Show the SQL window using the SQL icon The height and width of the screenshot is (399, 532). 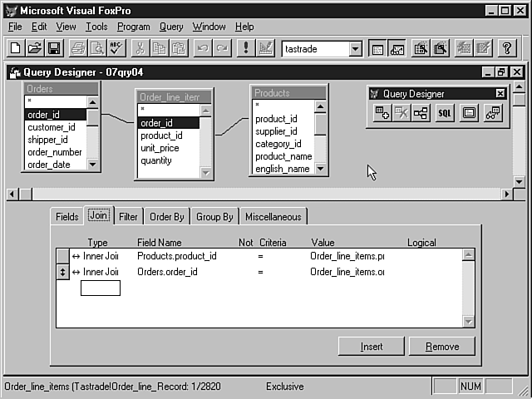pyautogui.click(x=445, y=113)
